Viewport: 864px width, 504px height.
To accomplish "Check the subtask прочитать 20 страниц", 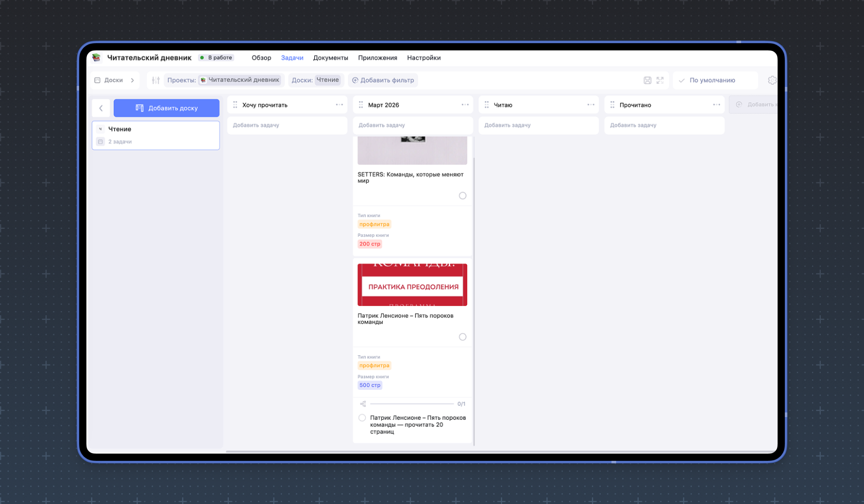I will click(x=362, y=418).
